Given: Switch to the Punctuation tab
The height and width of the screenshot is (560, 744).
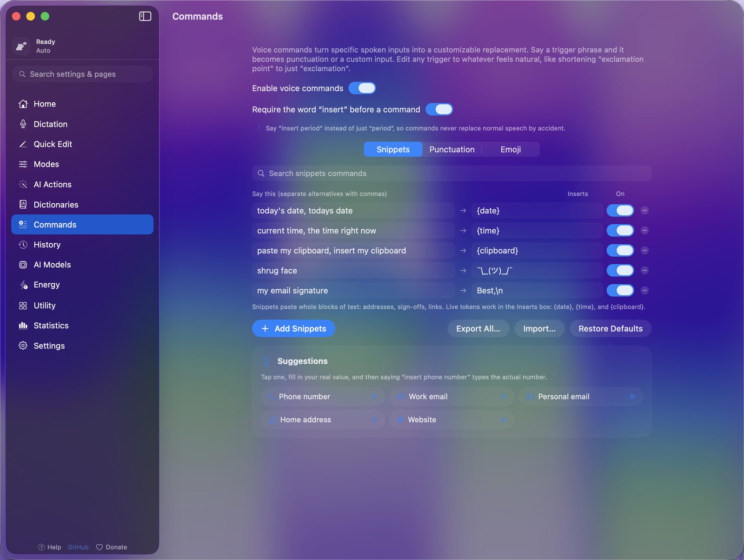Looking at the screenshot, I should (452, 149).
